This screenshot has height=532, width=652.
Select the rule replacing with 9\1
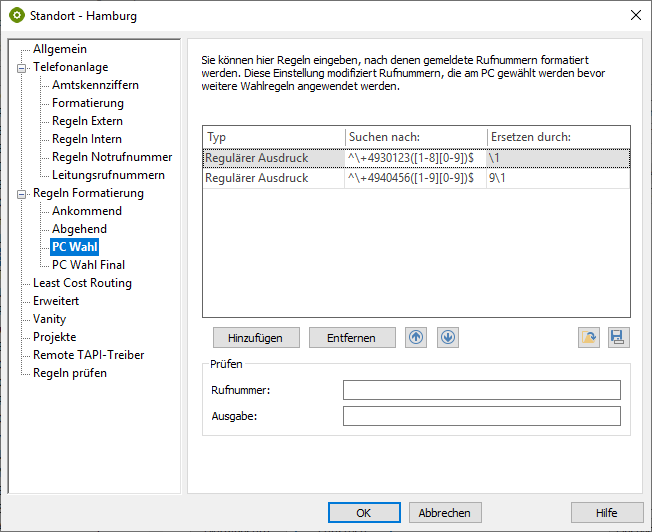[416, 177]
